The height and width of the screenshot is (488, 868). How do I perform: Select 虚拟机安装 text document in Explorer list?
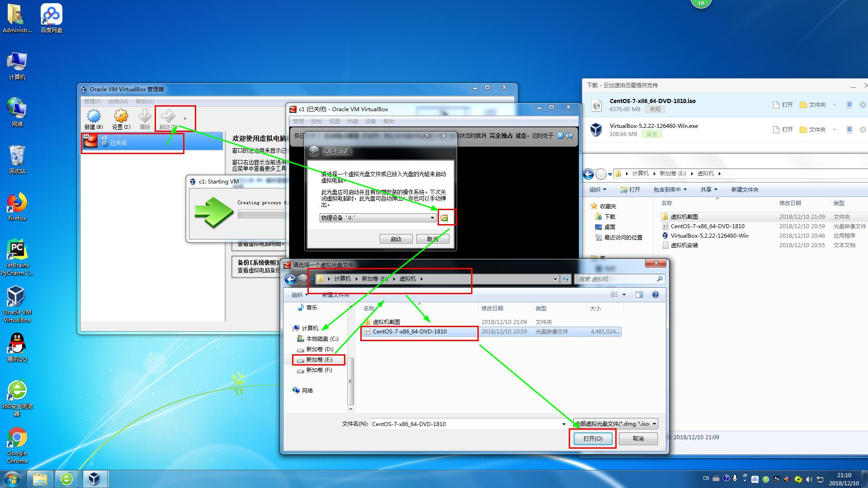(680, 245)
